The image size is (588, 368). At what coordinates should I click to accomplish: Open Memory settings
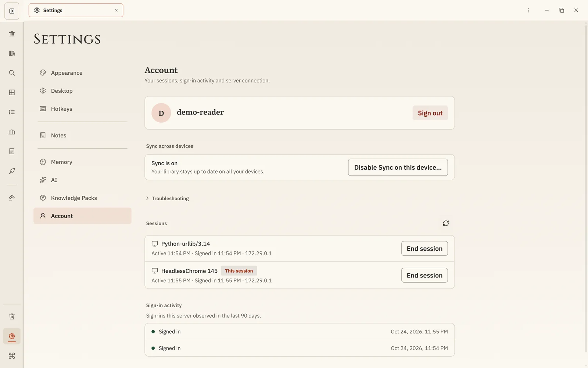tap(82, 162)
